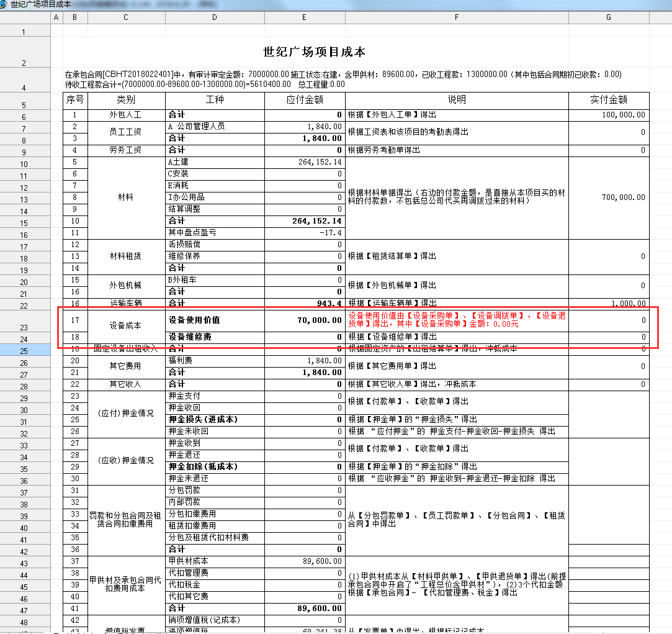This screenshot has width=672, height=634.
Task: Click the 其中盘点盈亏 cell
Action: coord(215,233)
